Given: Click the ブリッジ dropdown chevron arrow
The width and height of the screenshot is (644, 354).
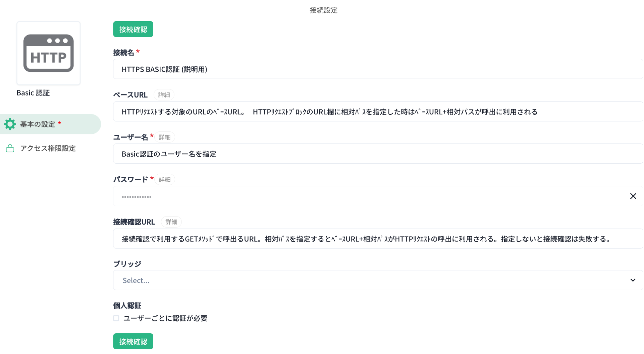Looking at the screenshot, I should 633,280.
